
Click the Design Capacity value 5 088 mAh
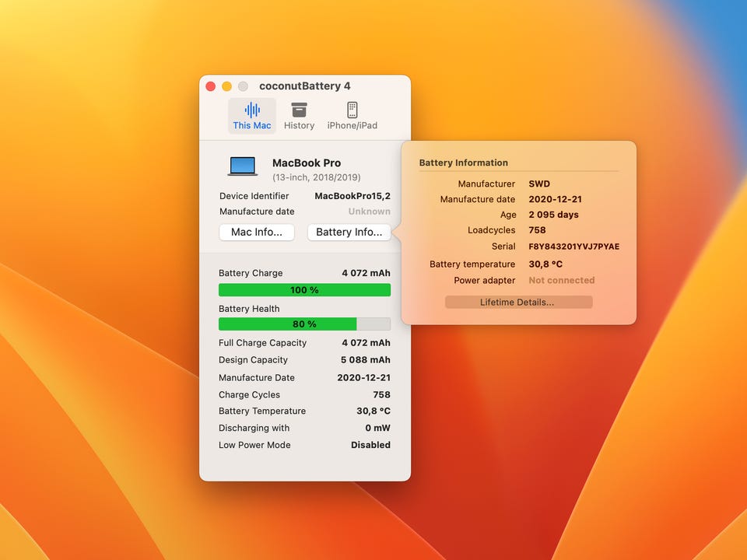pos(366,360)
